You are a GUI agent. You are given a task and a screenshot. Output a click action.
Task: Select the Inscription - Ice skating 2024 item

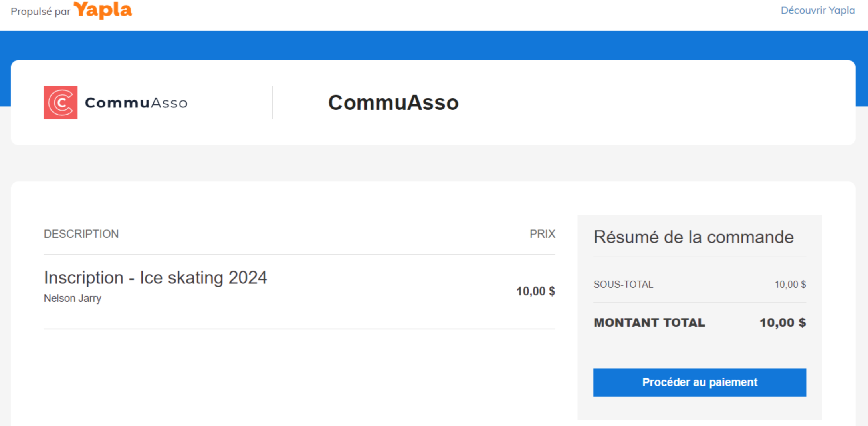[x=155, y=277]
